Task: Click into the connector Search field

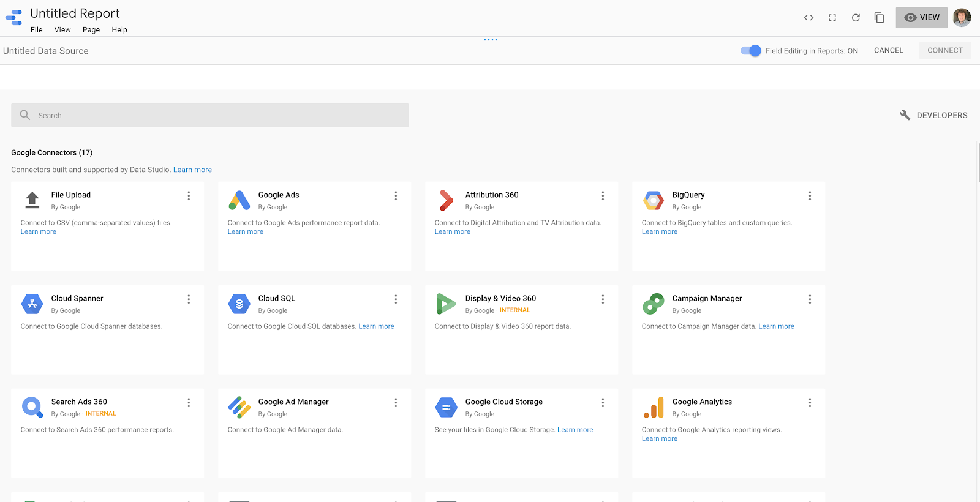Action: tap(210, 115)
